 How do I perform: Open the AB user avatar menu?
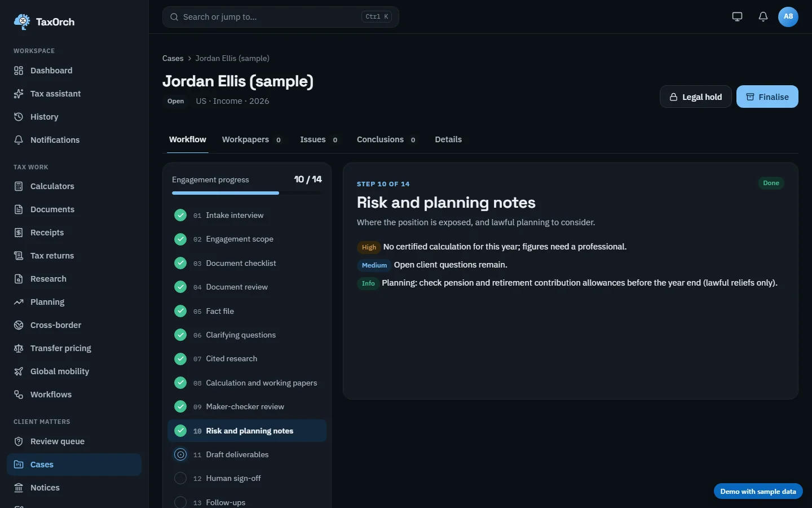coord(788,16)
